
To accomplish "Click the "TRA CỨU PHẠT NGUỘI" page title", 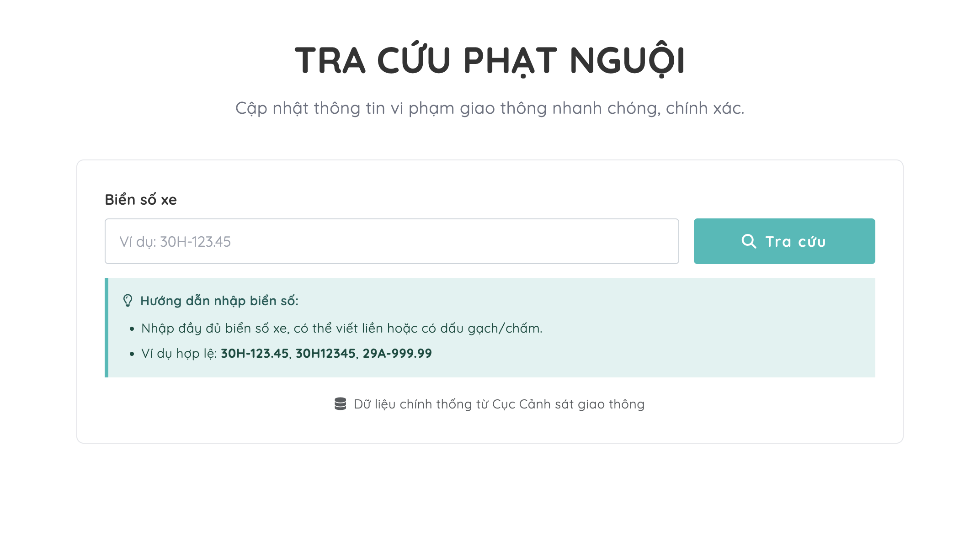I will 490,60.
